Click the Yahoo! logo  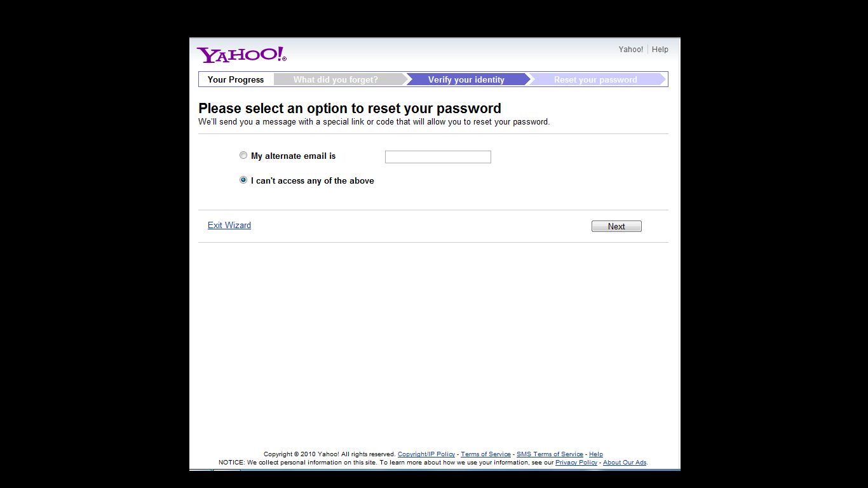point(241,55)
